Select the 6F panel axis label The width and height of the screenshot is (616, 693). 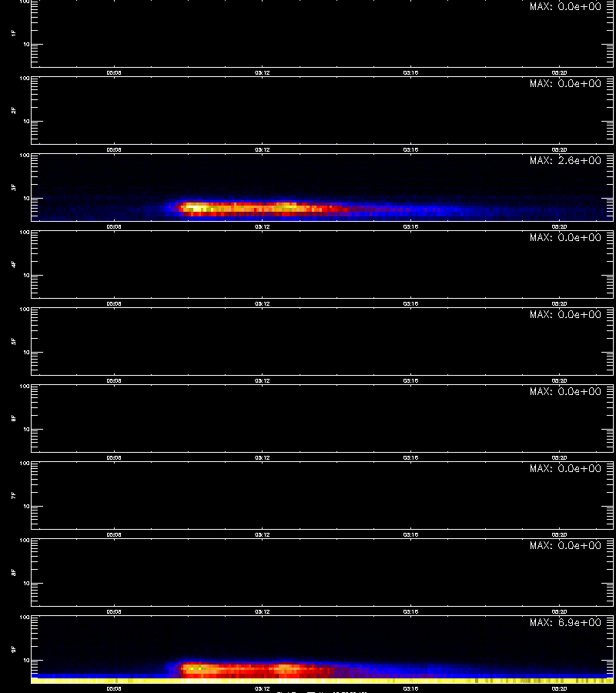(14, 418)
